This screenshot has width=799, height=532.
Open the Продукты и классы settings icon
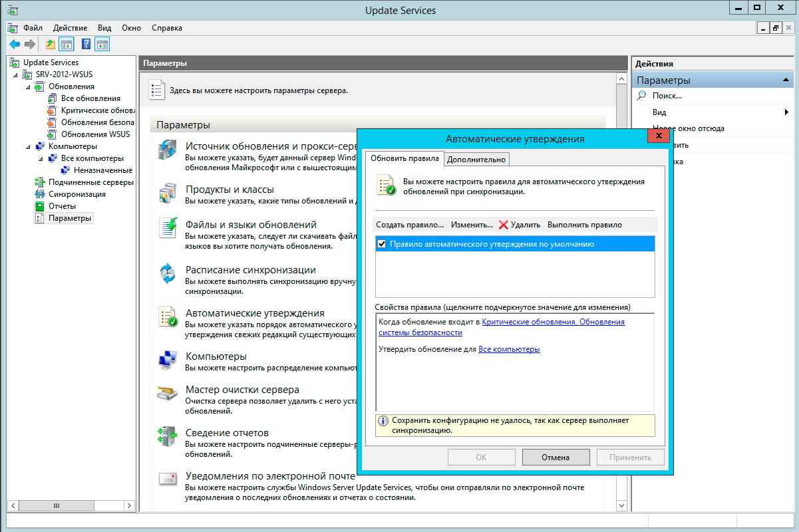click(167, 193)
